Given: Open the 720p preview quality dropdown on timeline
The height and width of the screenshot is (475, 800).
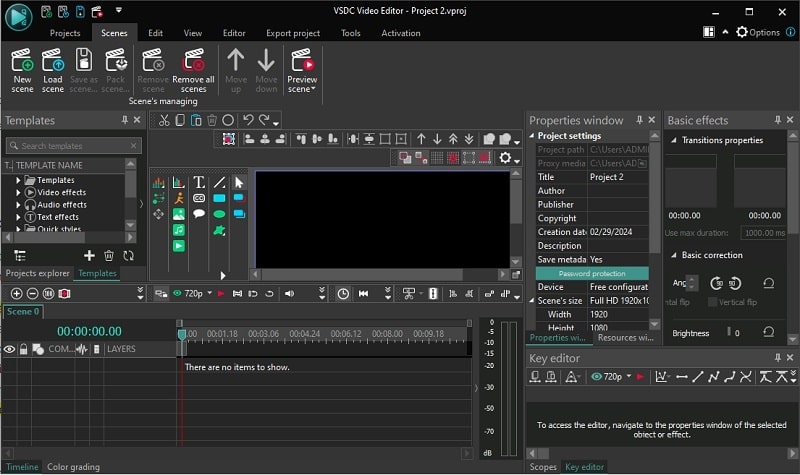Looking at the screenshot, I should (209, 293).
